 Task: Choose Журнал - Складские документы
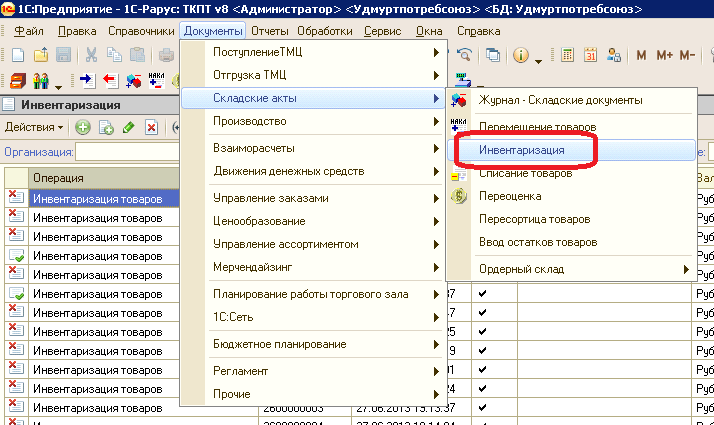[x=571, y=100]
